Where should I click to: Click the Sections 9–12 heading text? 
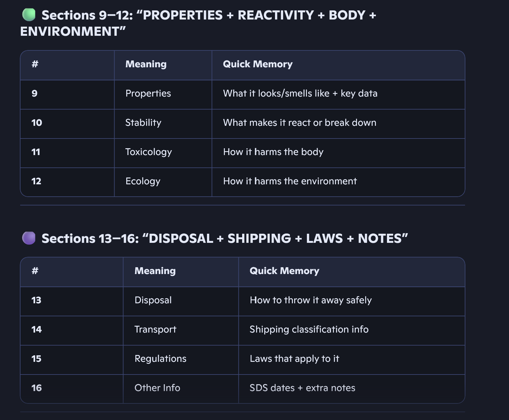point(208,16)
